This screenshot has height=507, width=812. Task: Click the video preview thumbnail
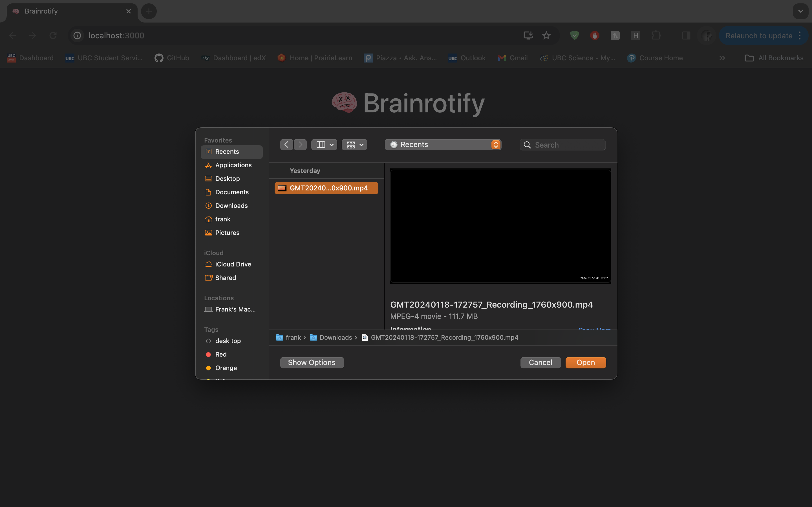coord(500,226)
